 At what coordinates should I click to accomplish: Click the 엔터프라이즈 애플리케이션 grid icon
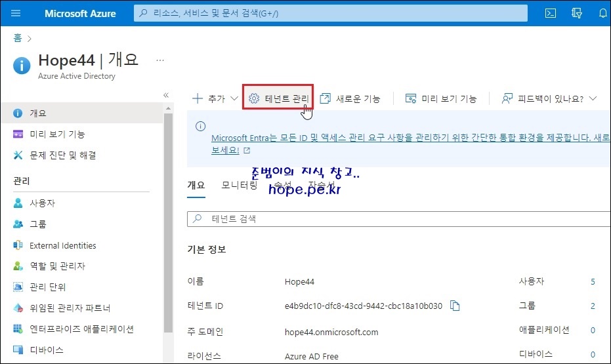18,329
